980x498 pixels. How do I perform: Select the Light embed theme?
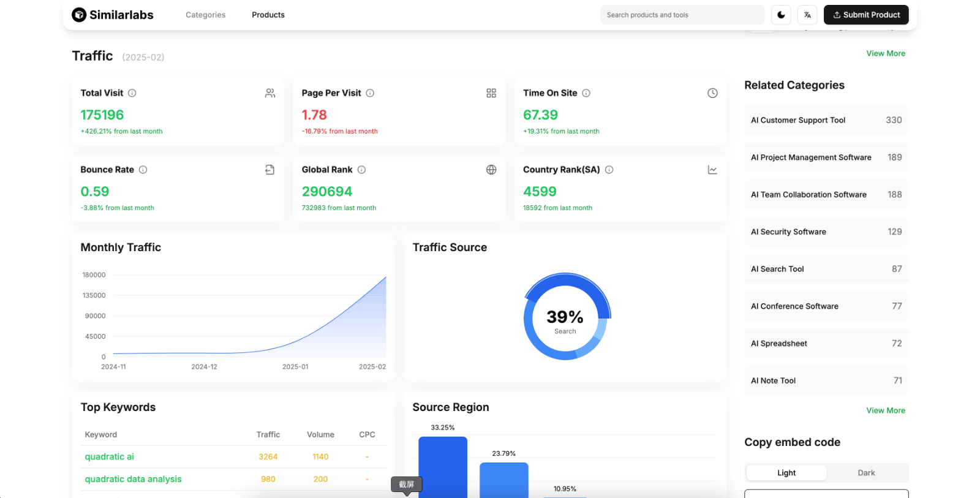(786, 473)
